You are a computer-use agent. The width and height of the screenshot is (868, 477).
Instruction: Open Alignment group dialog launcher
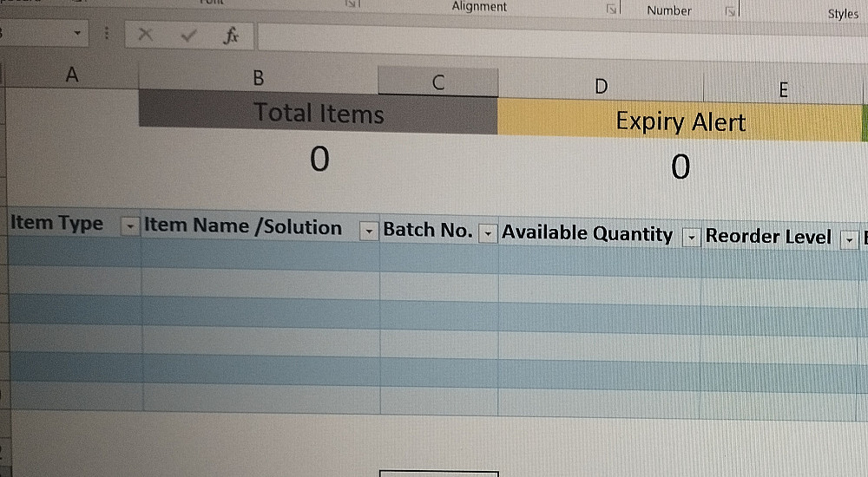(x=611, y=9)
